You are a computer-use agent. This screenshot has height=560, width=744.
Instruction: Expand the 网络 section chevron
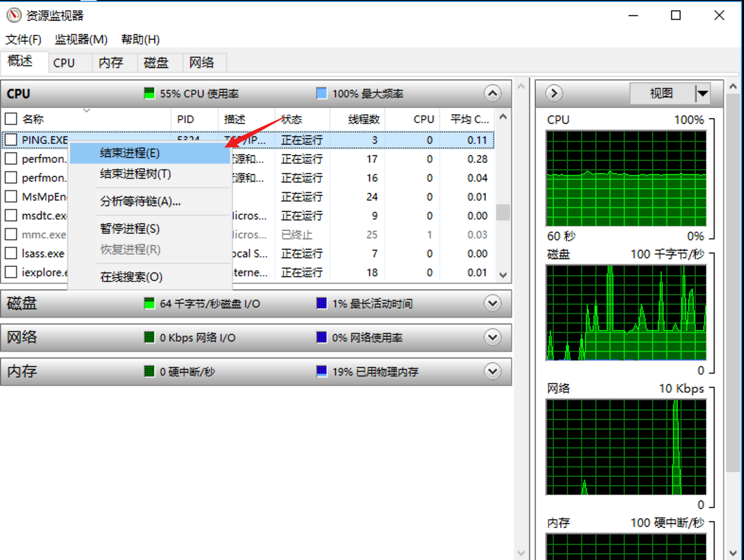click(x=493, y=337)
